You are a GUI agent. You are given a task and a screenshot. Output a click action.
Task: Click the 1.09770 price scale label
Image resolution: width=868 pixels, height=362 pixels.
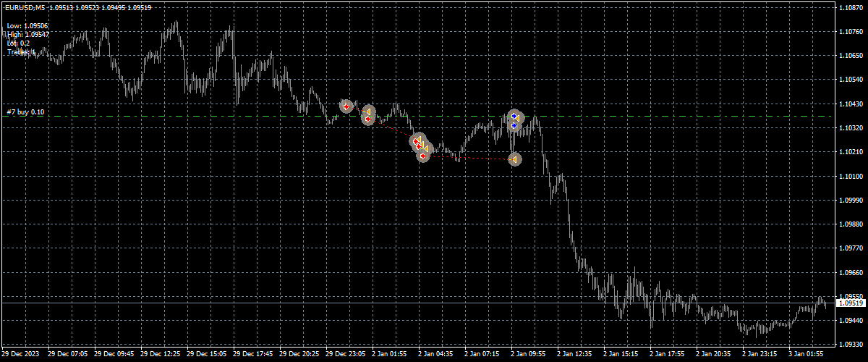pos(851,248)
